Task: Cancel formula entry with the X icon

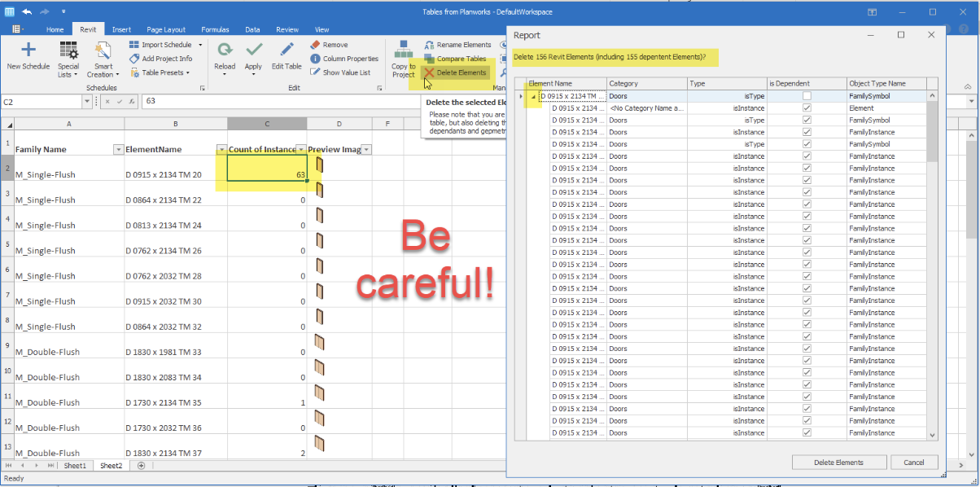Action: (x=107, y=102)
